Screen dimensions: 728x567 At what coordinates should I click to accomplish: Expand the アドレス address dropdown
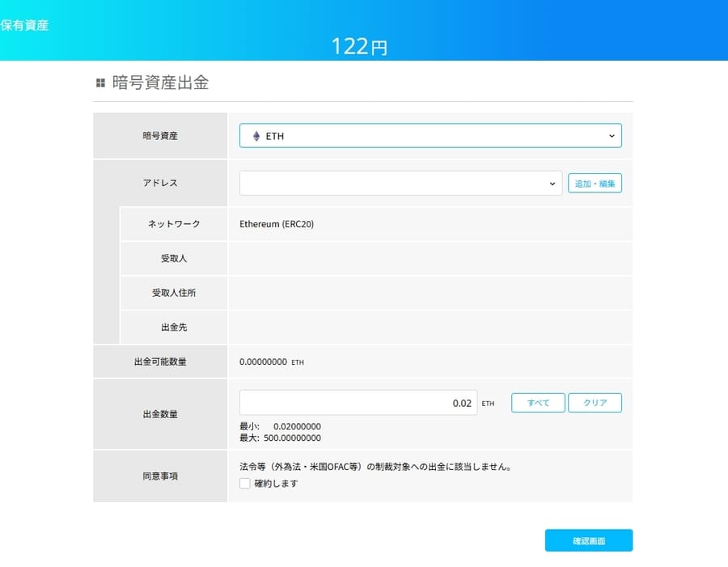(400, 183)
